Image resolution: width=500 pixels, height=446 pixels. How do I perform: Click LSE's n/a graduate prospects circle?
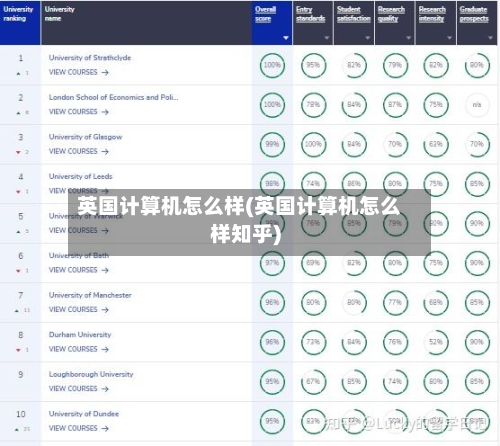477,105
